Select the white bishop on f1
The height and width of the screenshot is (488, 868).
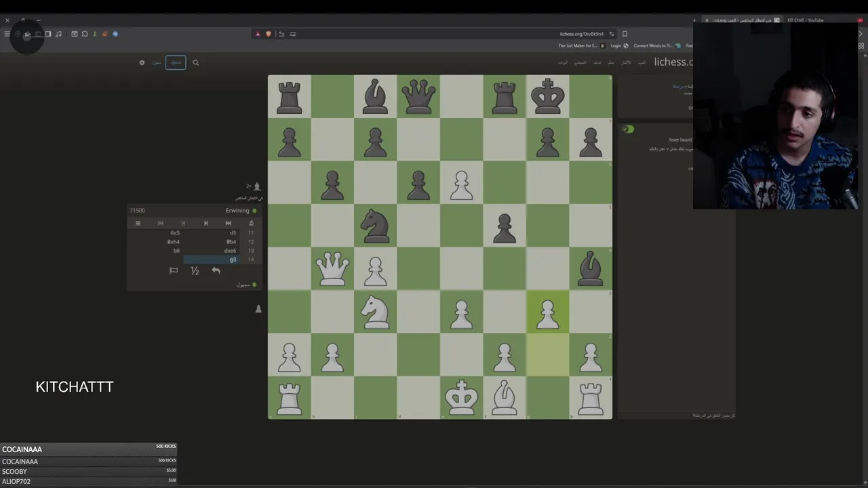tap(505, 398)
